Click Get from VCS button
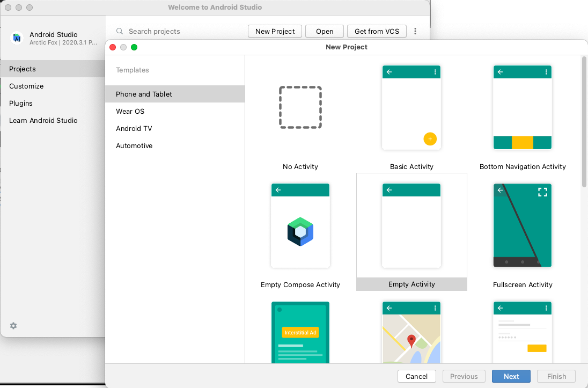 coord(377,31)
